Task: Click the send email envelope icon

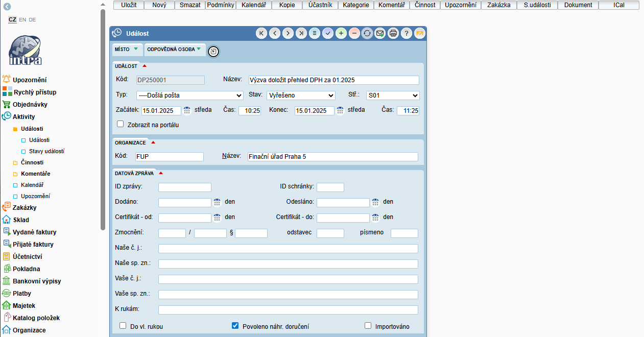Action: tap(380, 34)
